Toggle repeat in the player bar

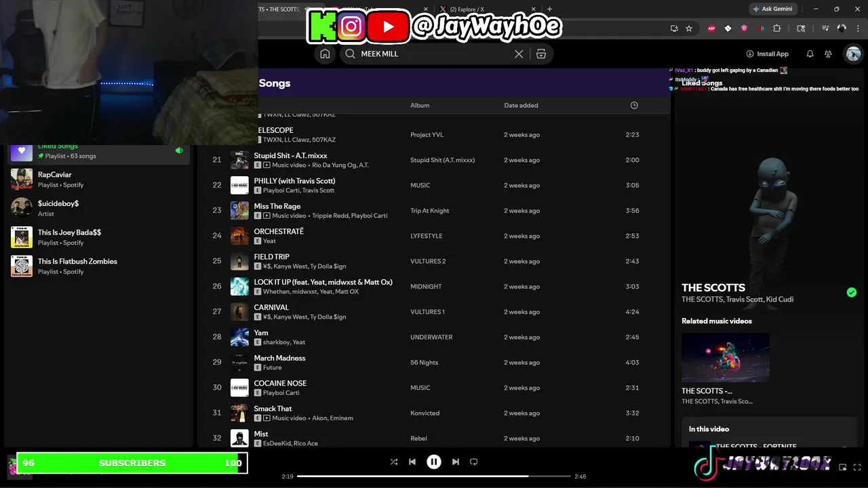[474, 462]
